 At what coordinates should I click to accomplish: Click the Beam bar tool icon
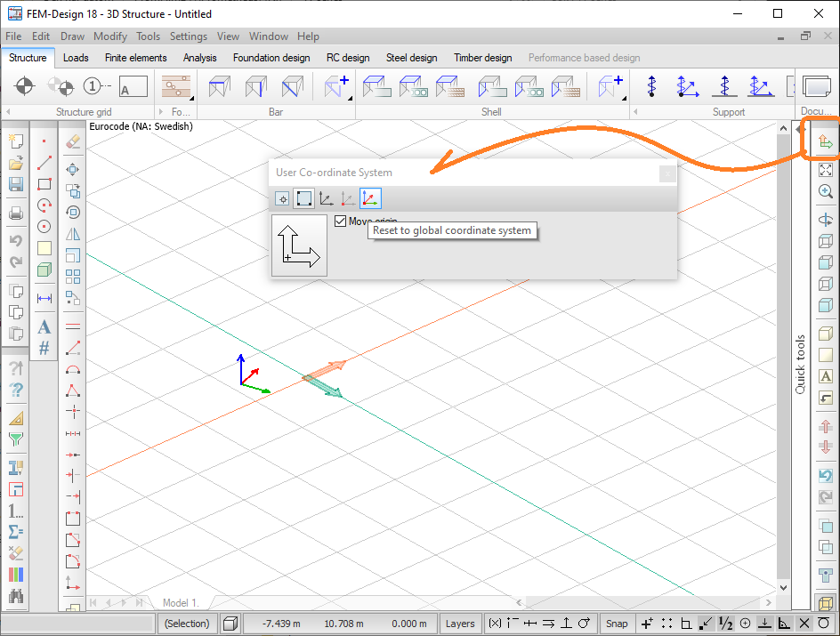(x=219, y=86)
